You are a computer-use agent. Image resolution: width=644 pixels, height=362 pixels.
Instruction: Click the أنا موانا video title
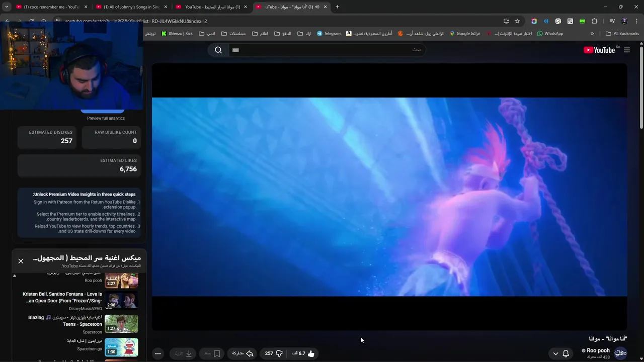tap(608, 339)
